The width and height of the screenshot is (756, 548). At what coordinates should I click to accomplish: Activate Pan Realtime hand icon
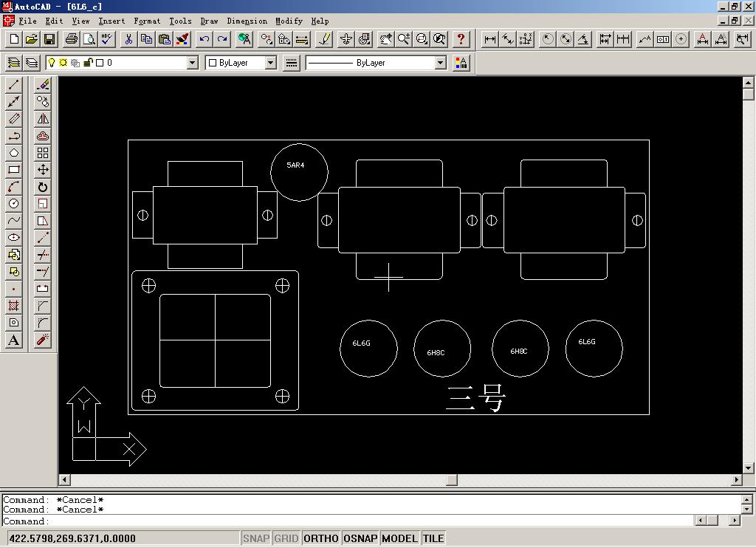pyautogui.click(x=385, y=39)
